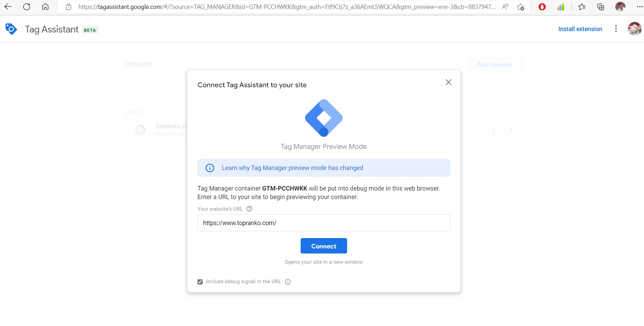Click the info icon in blue banner

pos(210,168)
